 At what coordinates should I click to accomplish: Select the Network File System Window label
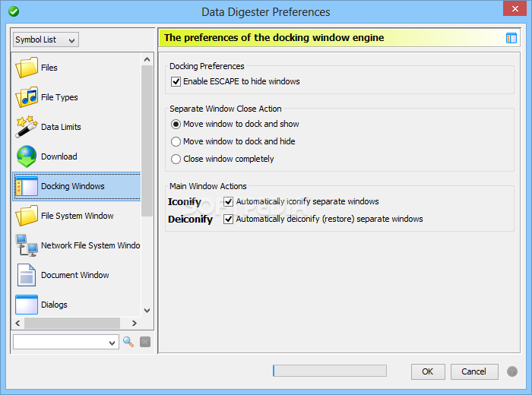[x=90, y=245]
